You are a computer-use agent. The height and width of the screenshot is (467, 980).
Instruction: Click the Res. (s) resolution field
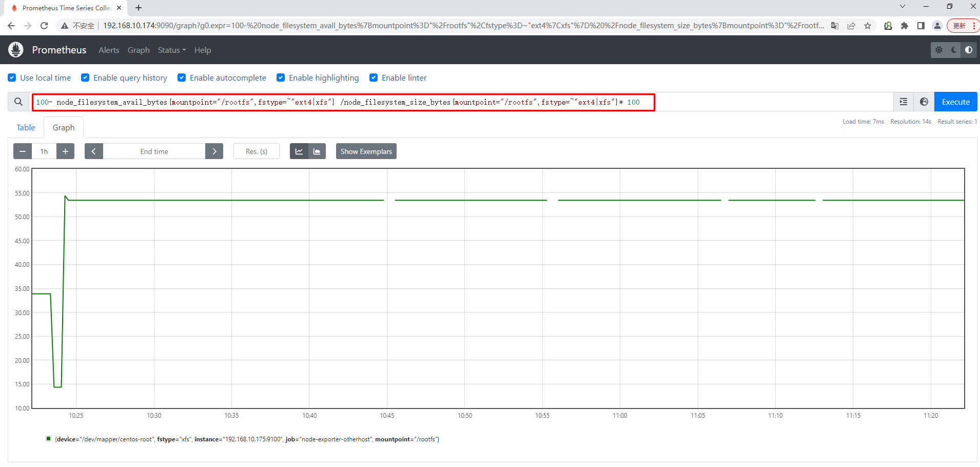pos(257,151)
